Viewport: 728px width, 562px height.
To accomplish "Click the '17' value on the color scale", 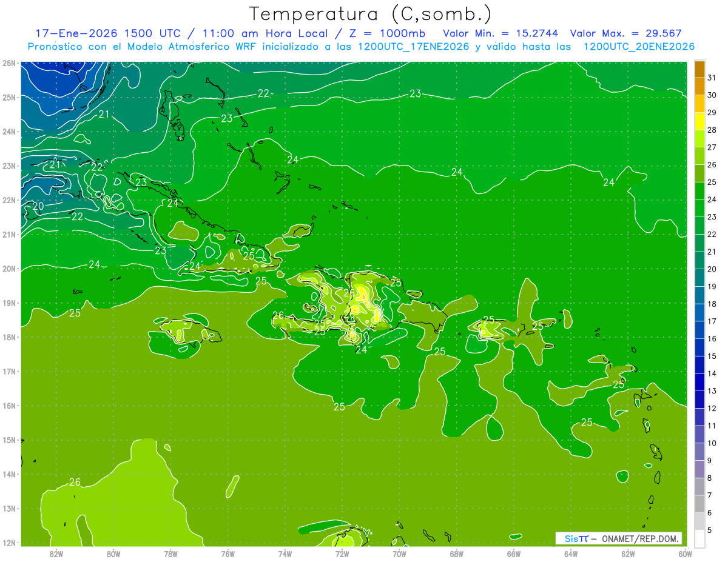I will click(712, 321).
